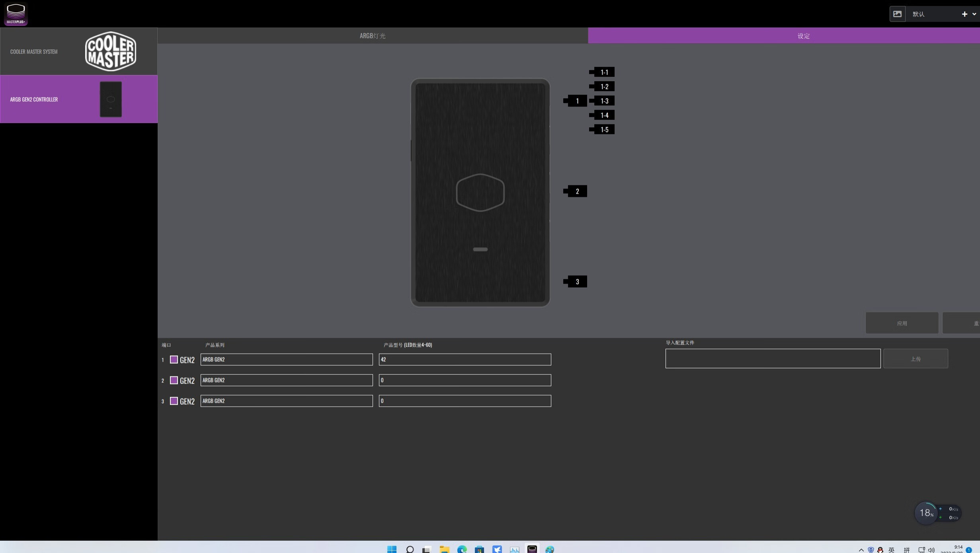Toggle GEN2 checkbox for port 1
Viewport: 980px width, 553px height.
tap(174, 359)
